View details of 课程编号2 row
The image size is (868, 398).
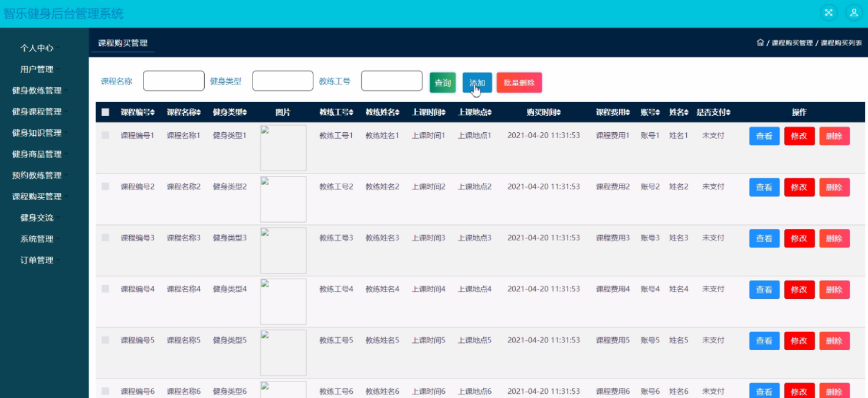click(x=764, y=187)
